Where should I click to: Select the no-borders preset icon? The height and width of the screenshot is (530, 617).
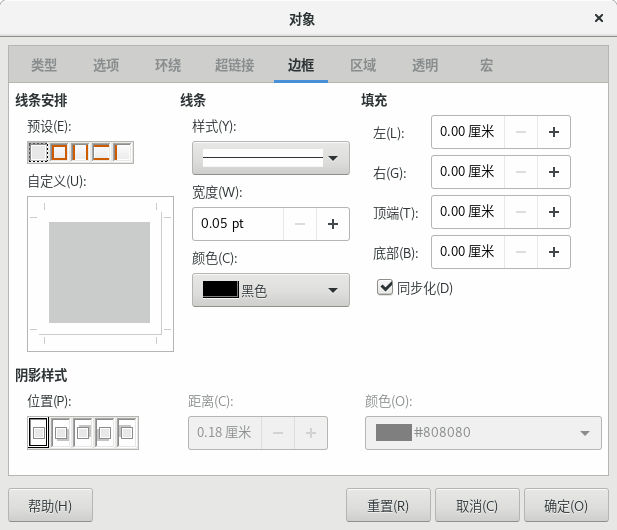pyautogui.click(x=38, y=152)
